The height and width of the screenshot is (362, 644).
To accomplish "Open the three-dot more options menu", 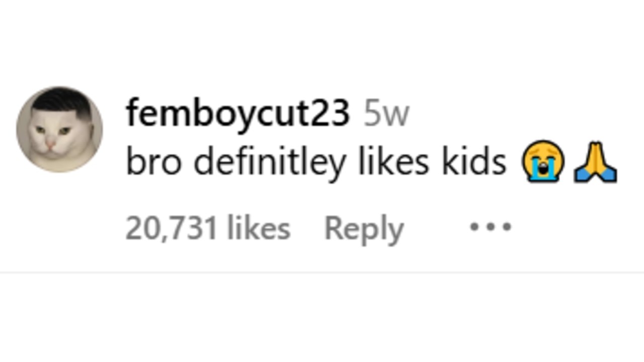I will click(491, 227).
